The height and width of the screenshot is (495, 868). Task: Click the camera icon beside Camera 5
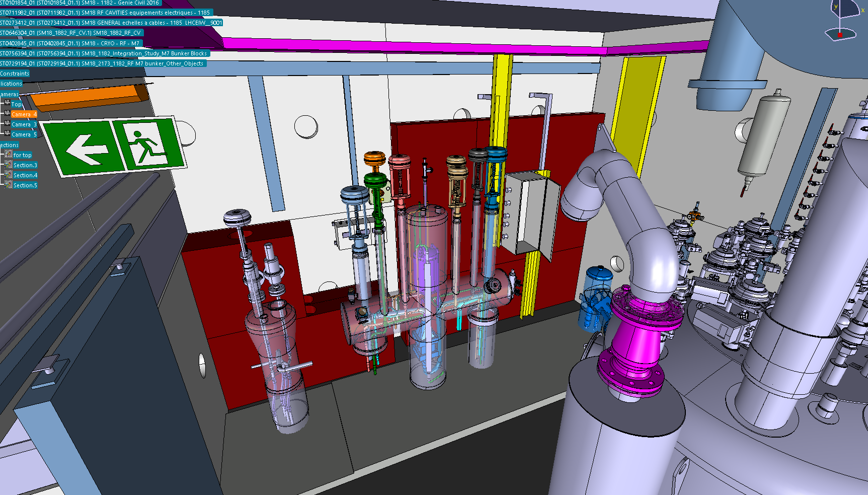(7, 134)
